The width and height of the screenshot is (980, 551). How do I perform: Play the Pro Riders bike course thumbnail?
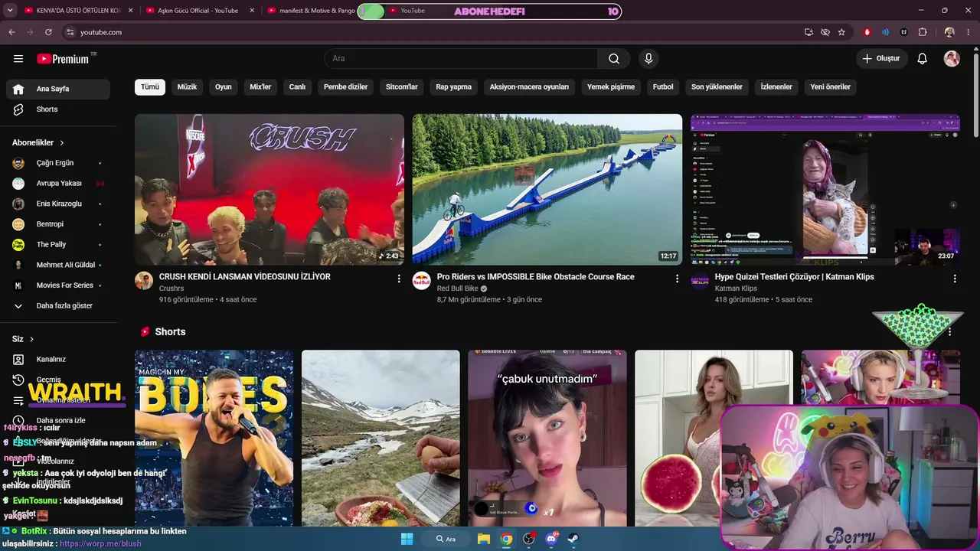coord(547,190)
